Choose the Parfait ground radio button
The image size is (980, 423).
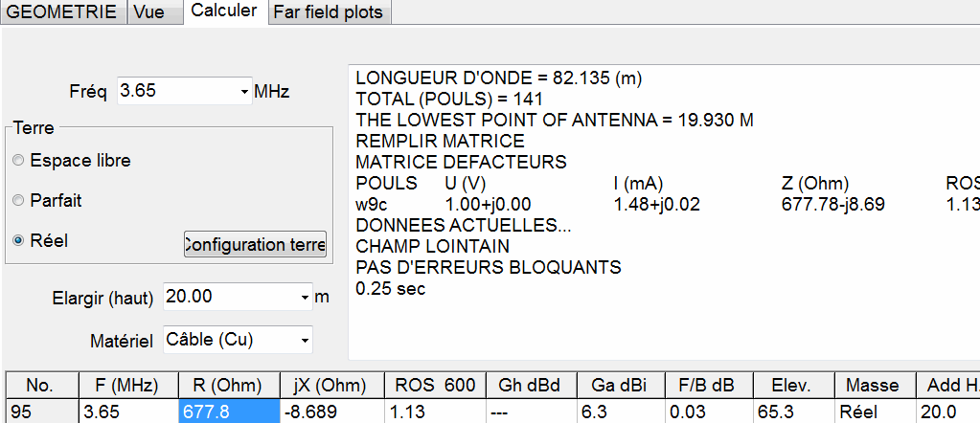pos(18,201)
